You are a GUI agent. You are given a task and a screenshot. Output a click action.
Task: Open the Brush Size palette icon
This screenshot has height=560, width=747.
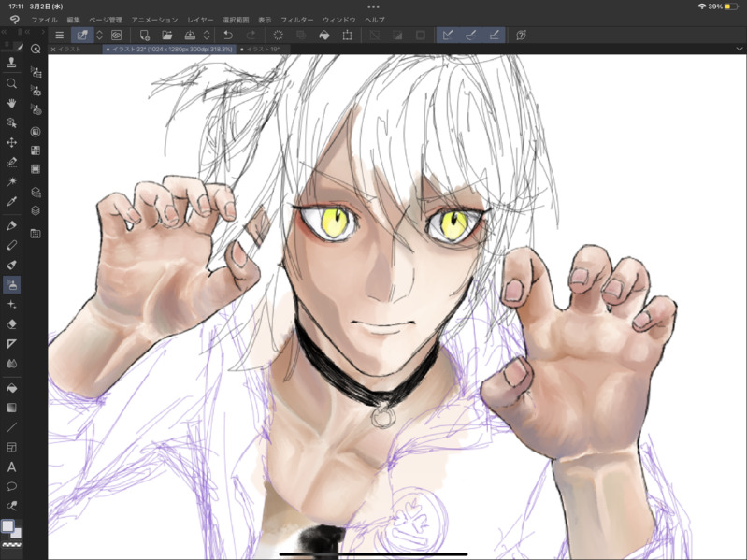pos(36,109)
